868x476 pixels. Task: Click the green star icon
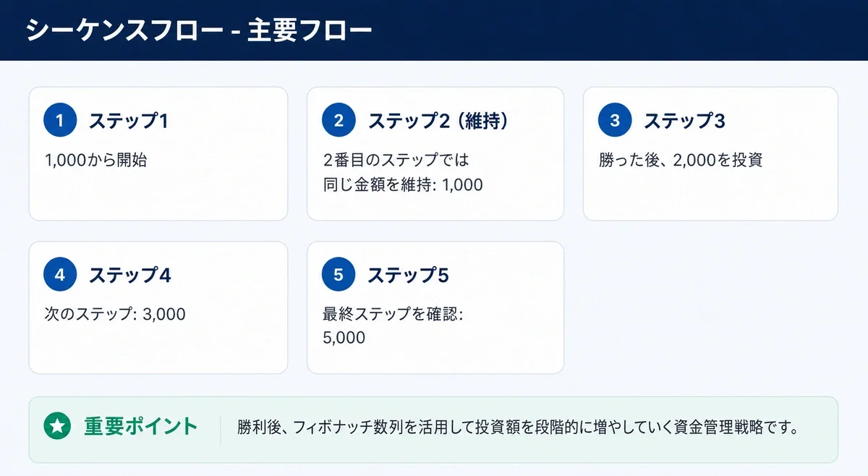57,426
